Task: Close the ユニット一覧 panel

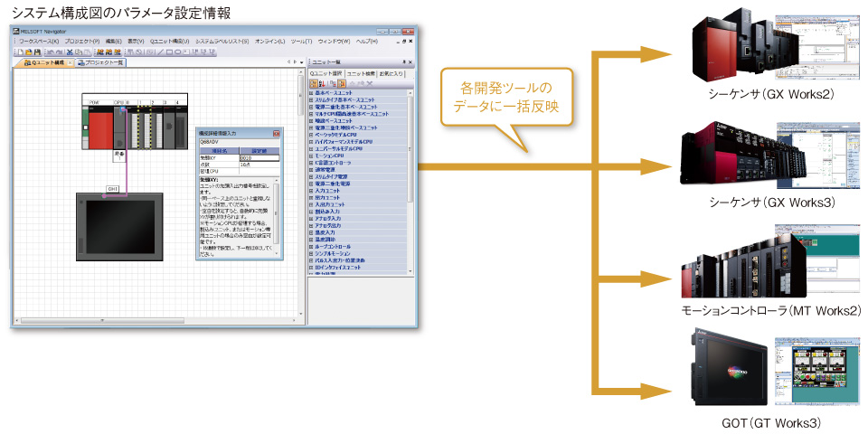Action: pyautogui.click(x=410, y=62)
